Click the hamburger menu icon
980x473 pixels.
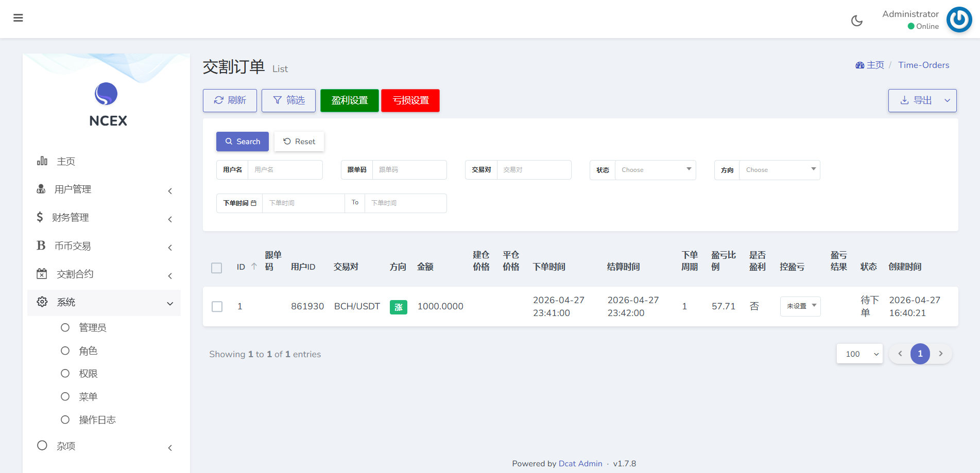tap(18, 18)
